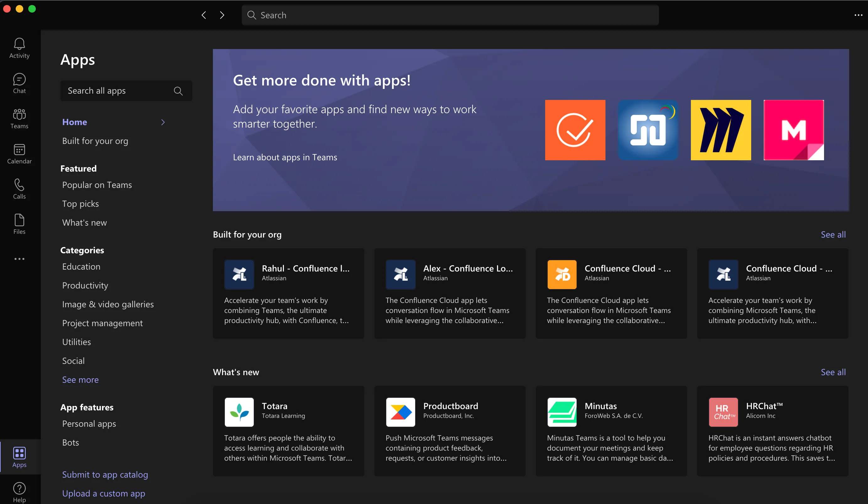Select the Productivity category

85,285
